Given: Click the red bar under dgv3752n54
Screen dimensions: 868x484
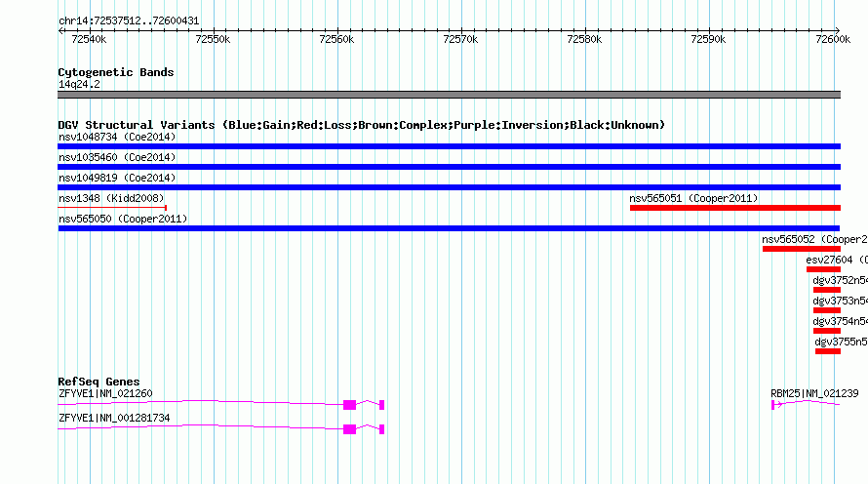Looking at the screenshot, I should 827,290.
